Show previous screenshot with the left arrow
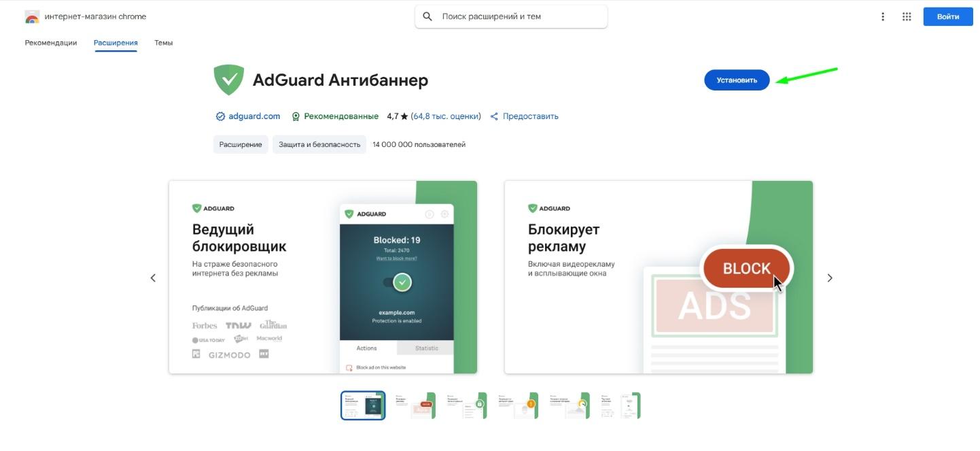980x451 pixels. point(153,278)
